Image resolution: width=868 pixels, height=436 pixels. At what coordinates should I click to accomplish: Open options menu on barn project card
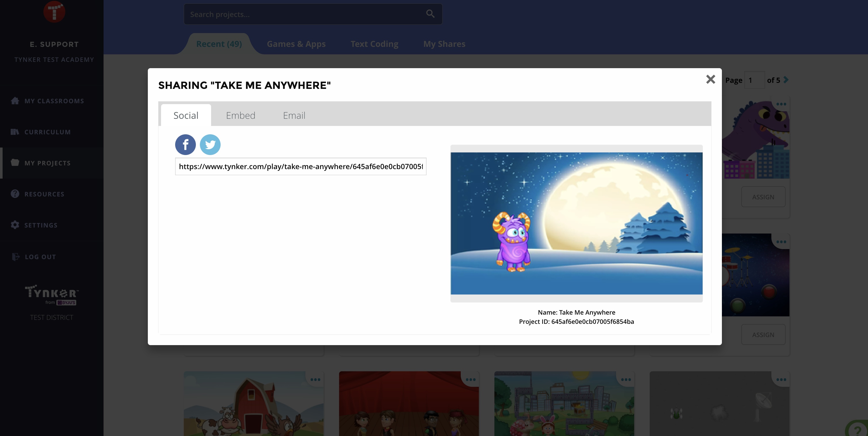(x=316, y=379)
